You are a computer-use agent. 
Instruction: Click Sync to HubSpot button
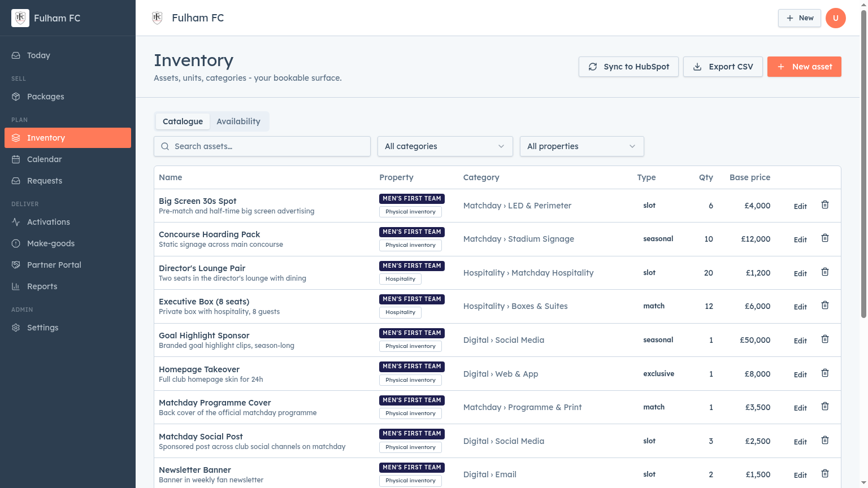tap(628, 67)
